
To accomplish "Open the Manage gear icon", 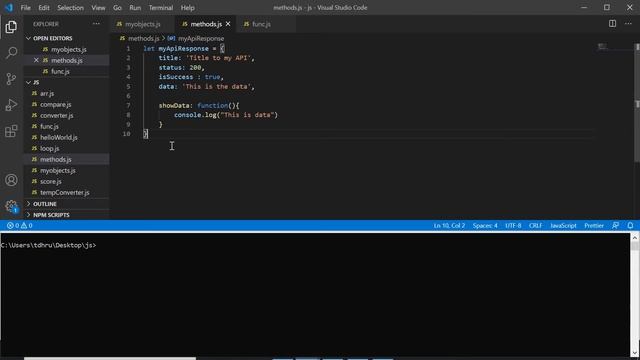I will click(11, 206).
